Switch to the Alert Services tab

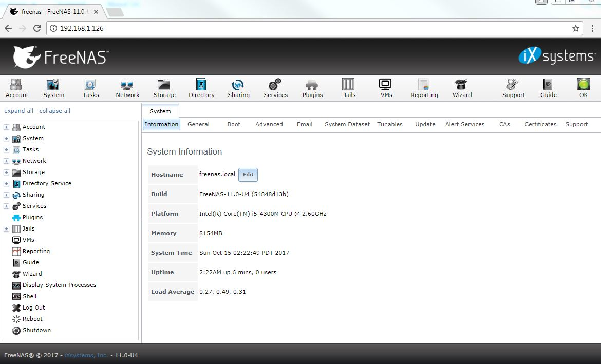coord(464,124)
